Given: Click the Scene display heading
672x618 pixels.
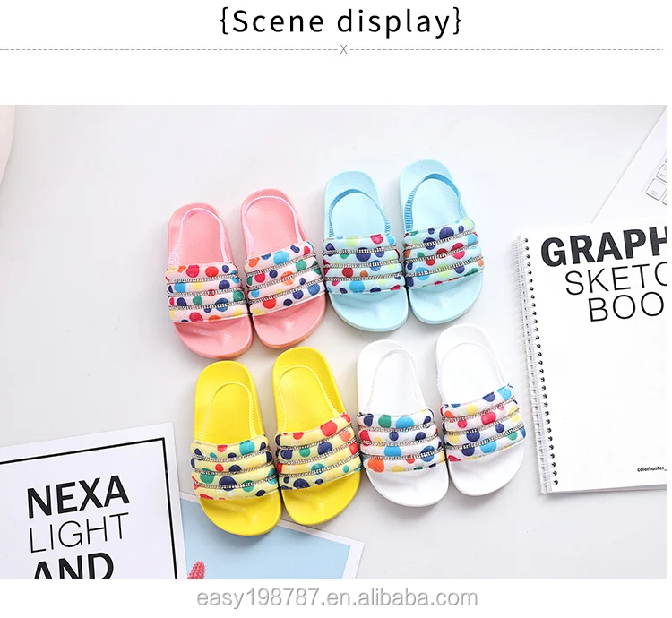Looking at the screenshot, I should (x=340, y=21).
